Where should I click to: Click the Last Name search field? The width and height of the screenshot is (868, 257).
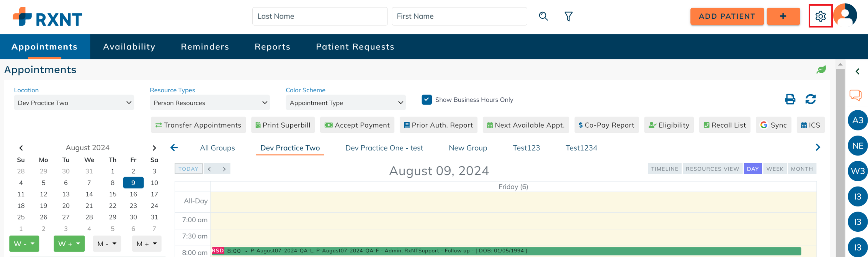pyautogui.click(x=320, y=16)
